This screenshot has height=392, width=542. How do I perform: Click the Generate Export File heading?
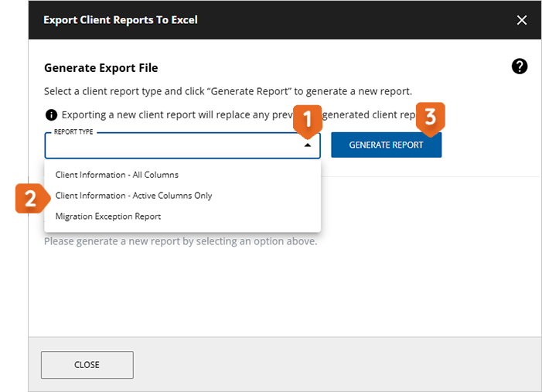101,68
